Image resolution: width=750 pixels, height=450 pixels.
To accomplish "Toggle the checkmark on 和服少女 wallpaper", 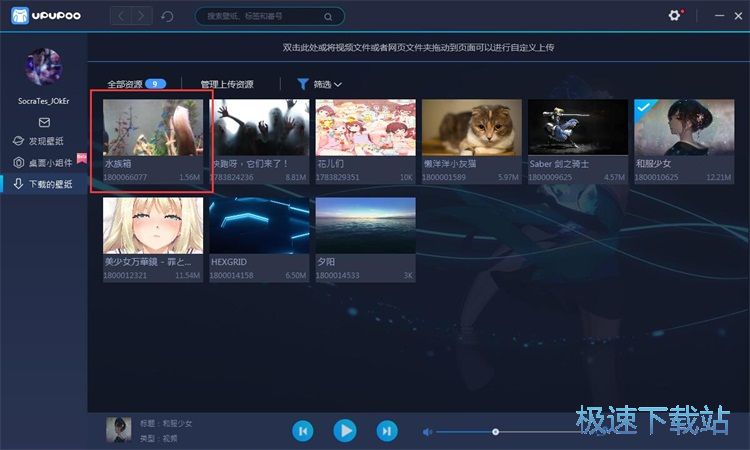I will [643, 107].
